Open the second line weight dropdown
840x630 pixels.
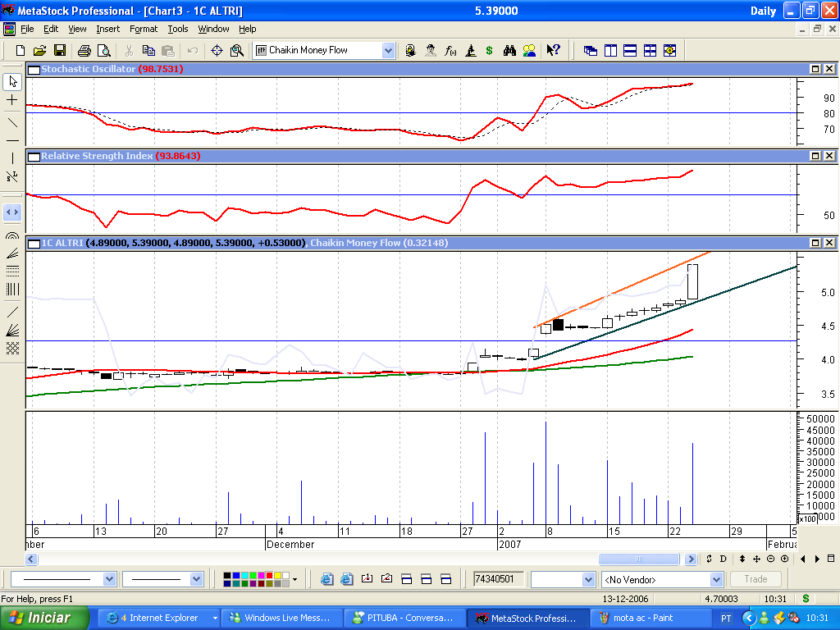[196, 579]
